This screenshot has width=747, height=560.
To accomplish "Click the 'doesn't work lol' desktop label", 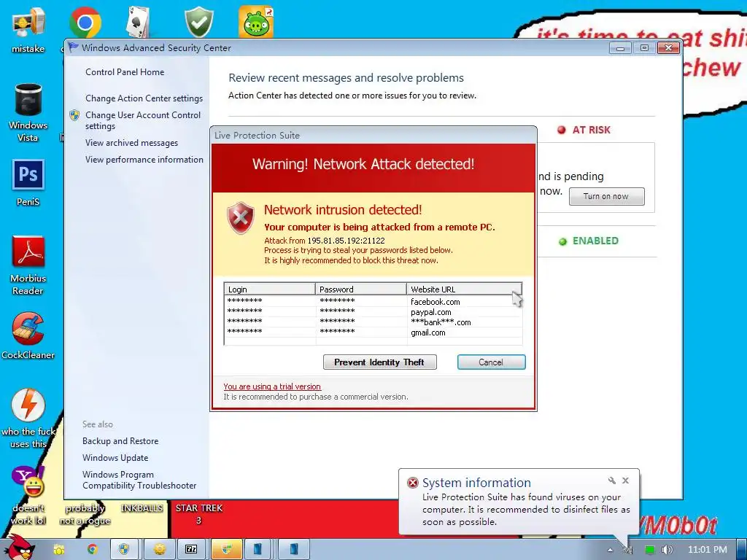I will [x=28, y=514].
